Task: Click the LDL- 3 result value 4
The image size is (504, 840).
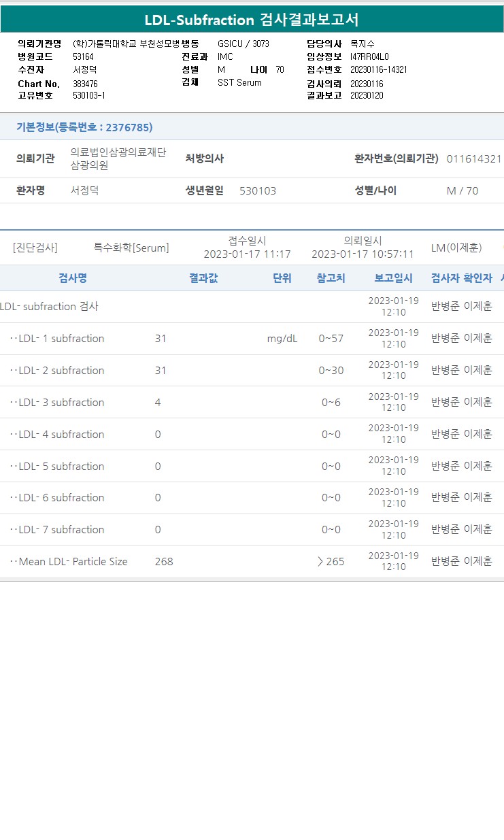Action: pos(158,403)
